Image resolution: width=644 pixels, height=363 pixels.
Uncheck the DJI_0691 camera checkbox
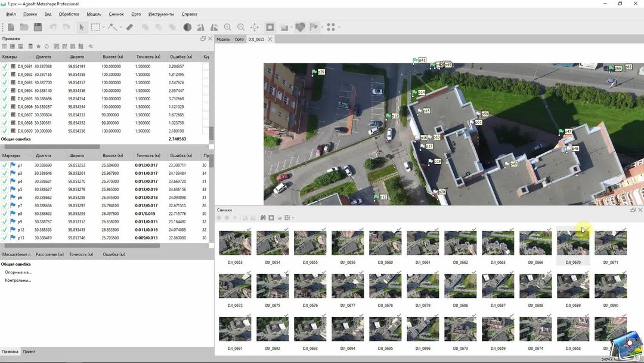coord(5,66)
